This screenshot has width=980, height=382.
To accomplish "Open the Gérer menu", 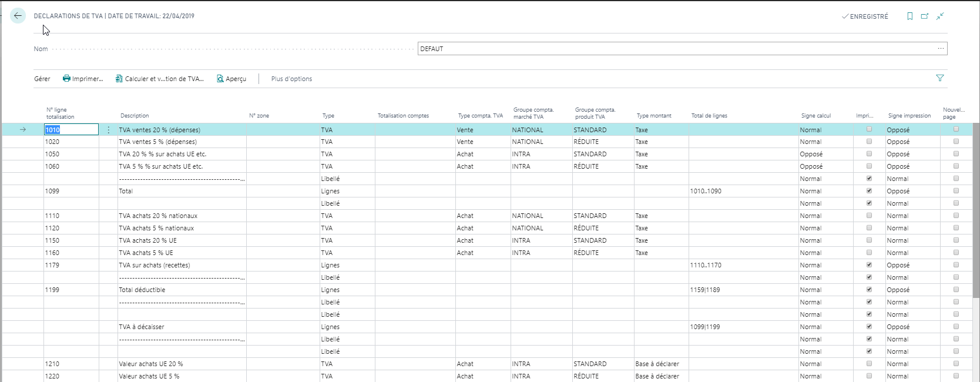I will (x=42, y=79).
